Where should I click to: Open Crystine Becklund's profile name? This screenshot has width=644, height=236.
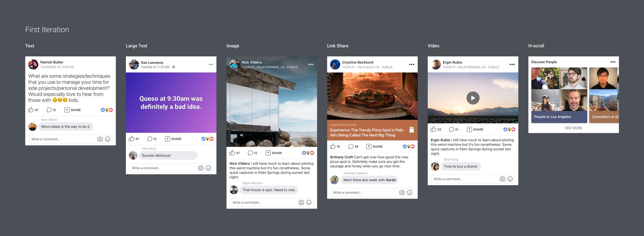pos(357,62)
